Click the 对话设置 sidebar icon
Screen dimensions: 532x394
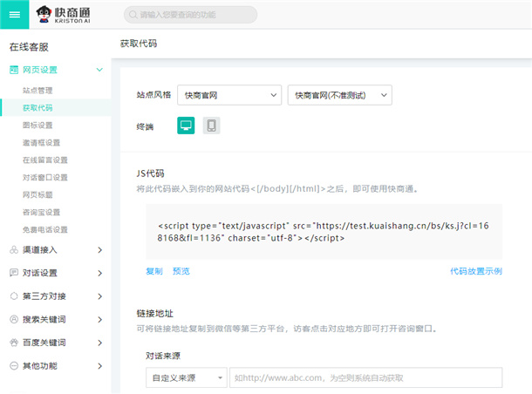14,272
